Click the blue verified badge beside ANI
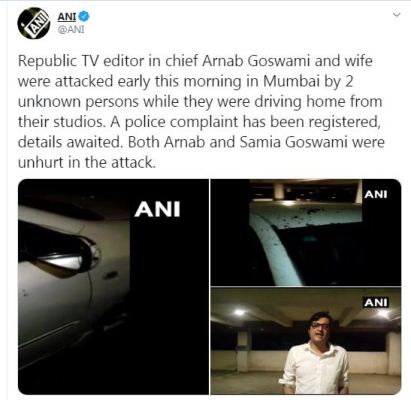The height and width of the screenshot is (400, 411). pos(84,16)
